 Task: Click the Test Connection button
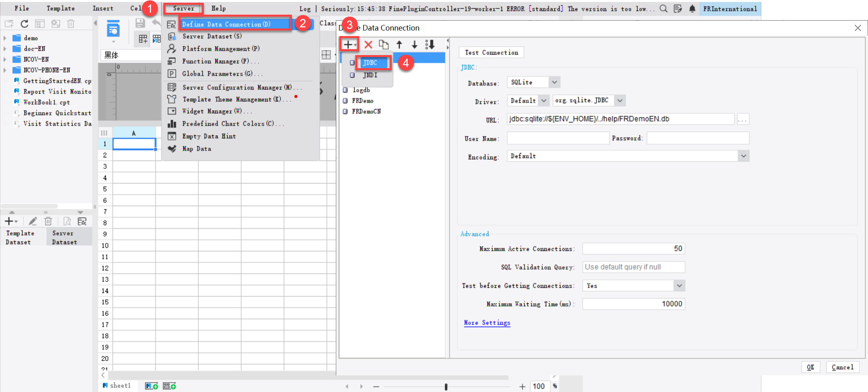tap(491, 52)
